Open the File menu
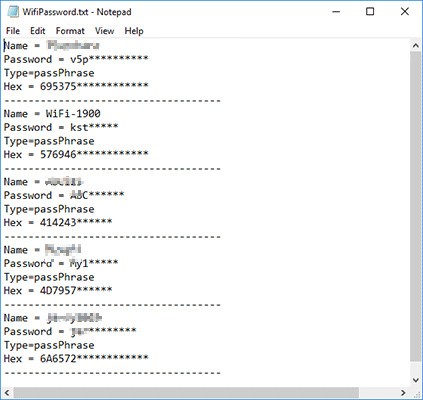 pyautogui.click(x=13, y=31)
